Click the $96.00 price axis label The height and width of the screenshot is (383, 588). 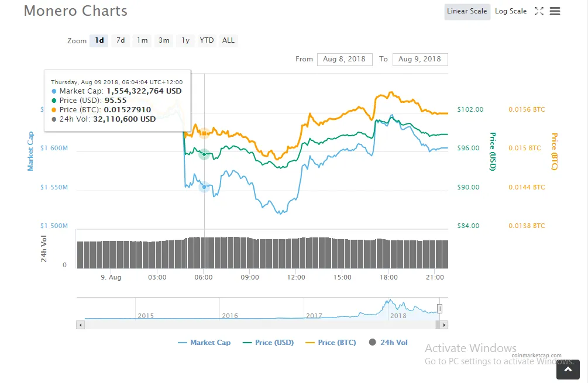[x=469, y=148]
